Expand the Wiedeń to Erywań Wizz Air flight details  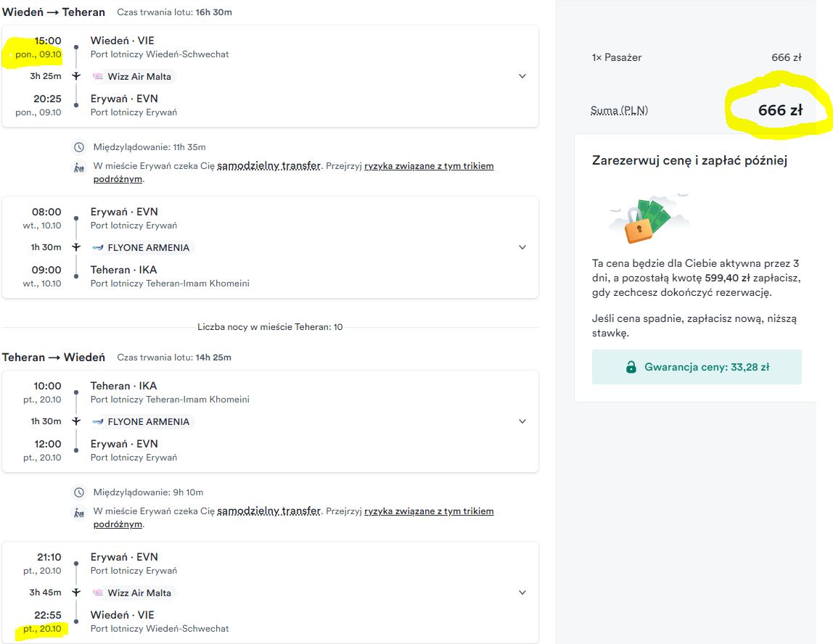522,76
